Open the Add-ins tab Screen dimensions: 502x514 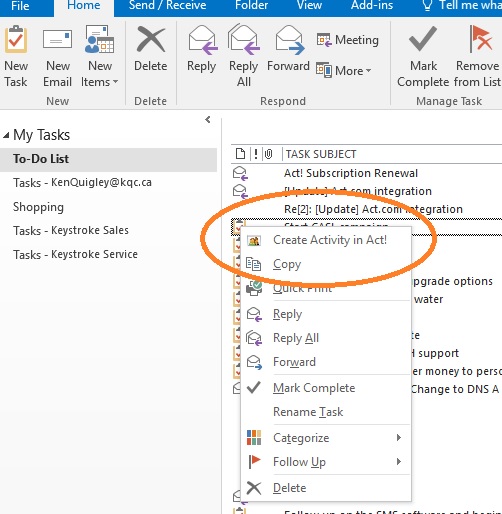(x=372, y=6)
